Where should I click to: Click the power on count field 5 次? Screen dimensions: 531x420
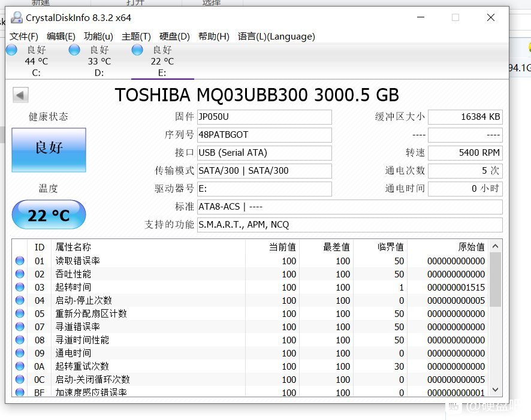pyautogui.click(x=465, y=171)
